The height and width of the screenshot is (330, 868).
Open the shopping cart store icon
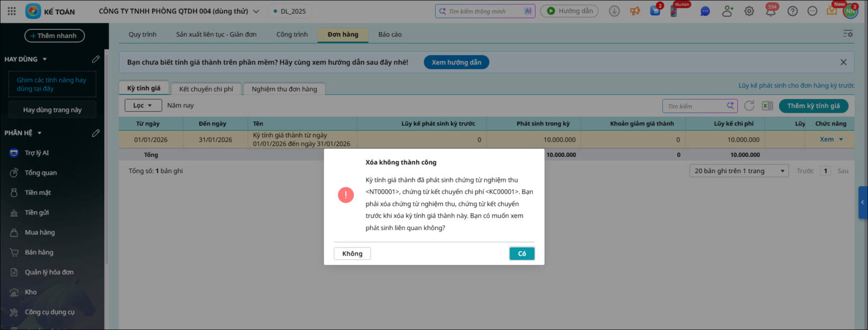click(655, 11)
